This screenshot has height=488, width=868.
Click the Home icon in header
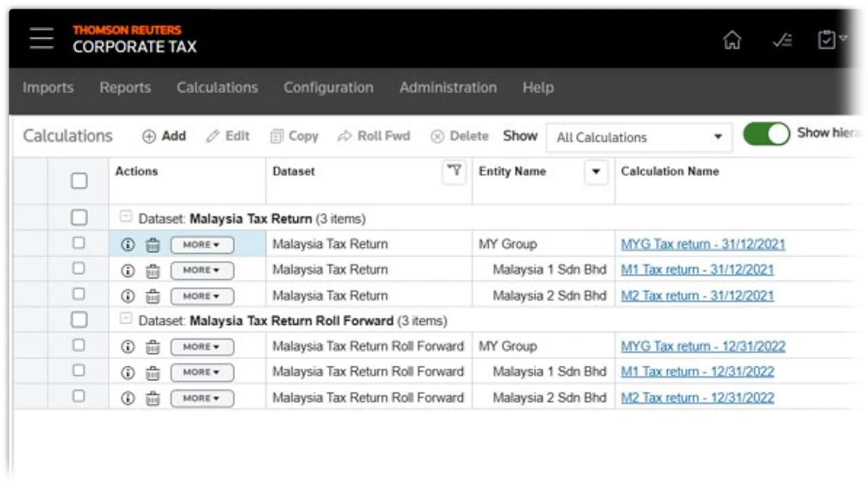click(732, 41)
